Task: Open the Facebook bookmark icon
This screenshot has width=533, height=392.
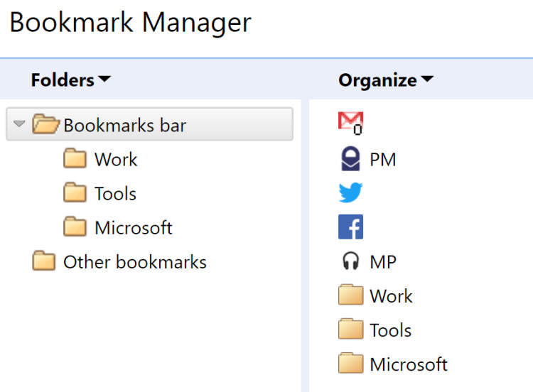Action: click(x=350, y=227)
